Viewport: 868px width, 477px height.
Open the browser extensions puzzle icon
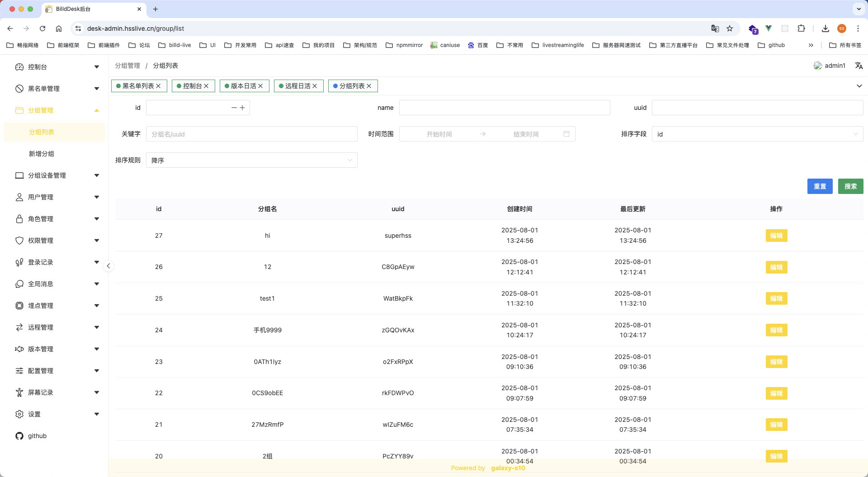[801, 28]
